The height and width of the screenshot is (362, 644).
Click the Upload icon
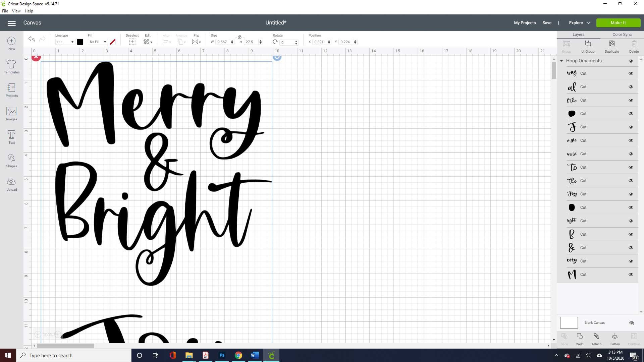(11, 182)
